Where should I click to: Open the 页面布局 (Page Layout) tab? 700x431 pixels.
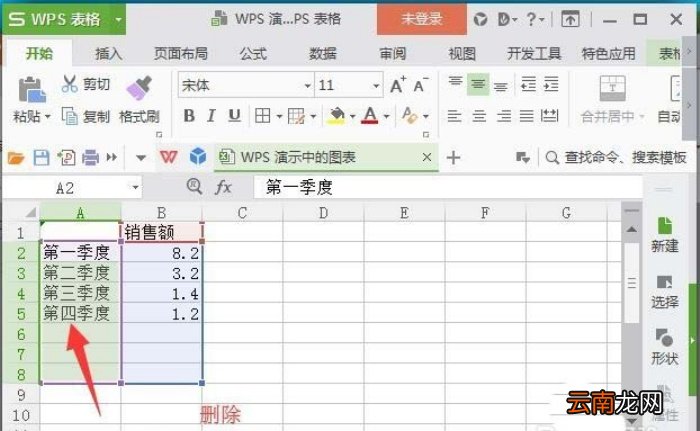coord(181,54)
